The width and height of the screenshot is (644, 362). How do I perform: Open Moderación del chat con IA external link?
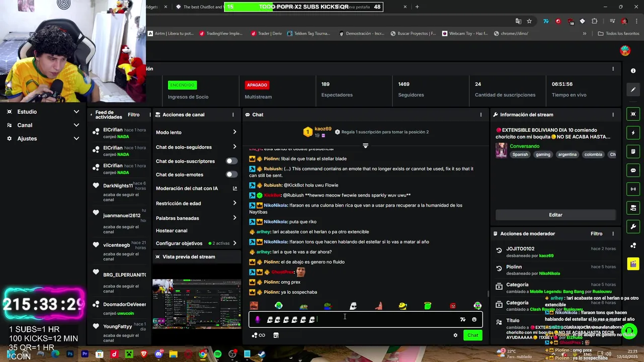point(235,189)
